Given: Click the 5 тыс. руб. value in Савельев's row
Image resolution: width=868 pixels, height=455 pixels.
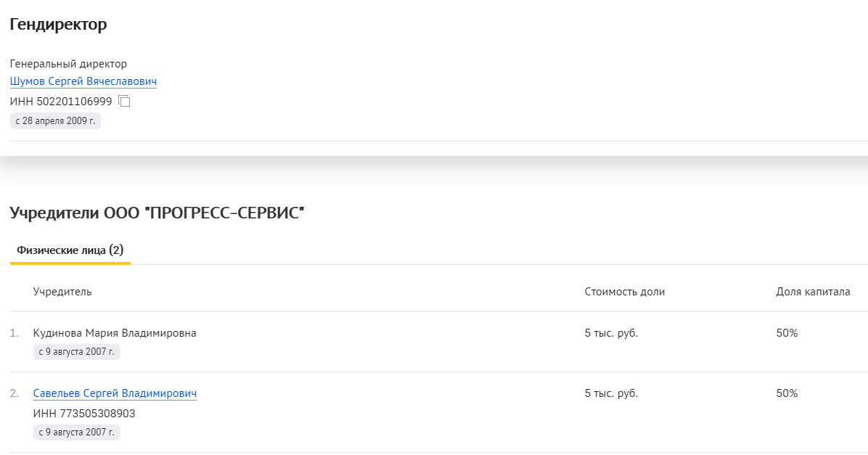Looking at the screenshot, I should click(x=611, y=393).
